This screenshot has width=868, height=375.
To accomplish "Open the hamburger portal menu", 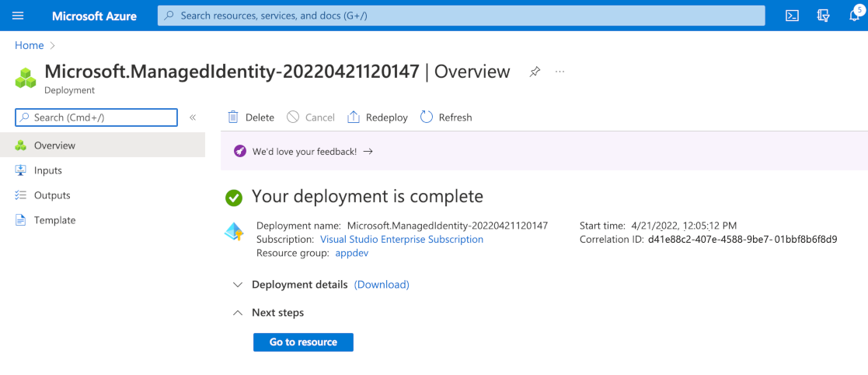I will tap(18, 16).
